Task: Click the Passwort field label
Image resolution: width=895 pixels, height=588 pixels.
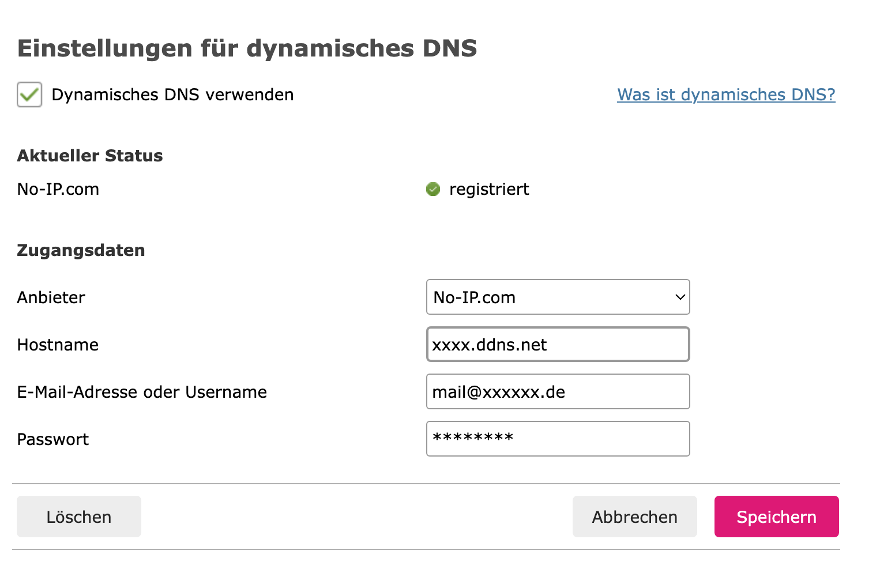Action: coord(53,439)
